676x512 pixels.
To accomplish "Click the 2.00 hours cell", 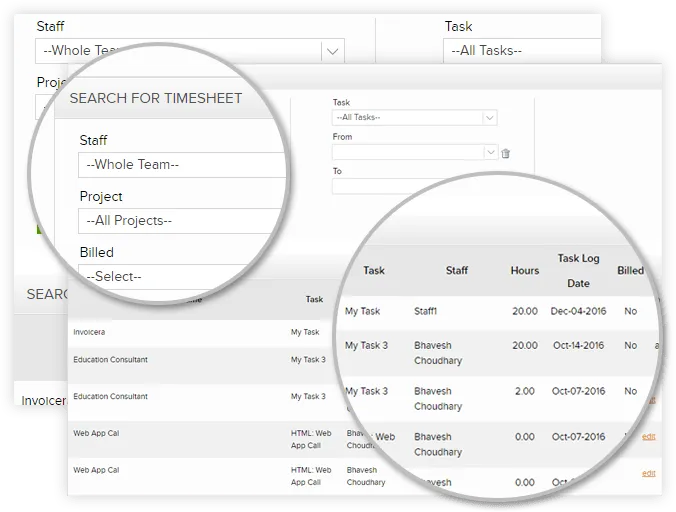I will [525, 391].
